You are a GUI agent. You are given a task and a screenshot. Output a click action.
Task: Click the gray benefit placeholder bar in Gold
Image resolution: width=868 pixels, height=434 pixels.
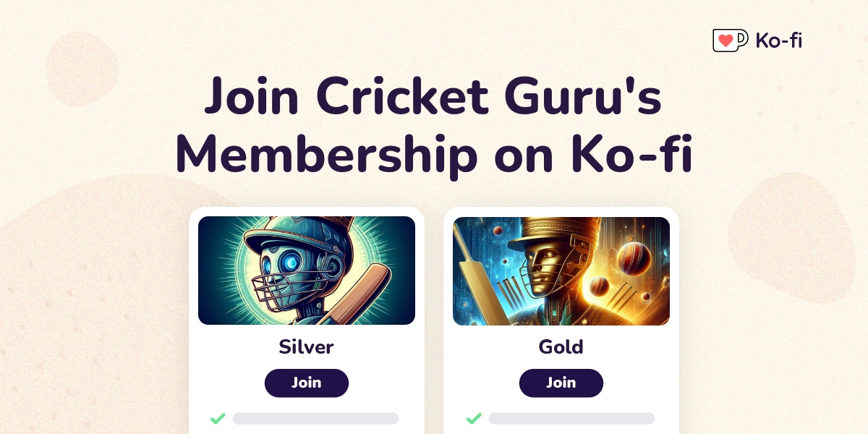tap(571, 418)
